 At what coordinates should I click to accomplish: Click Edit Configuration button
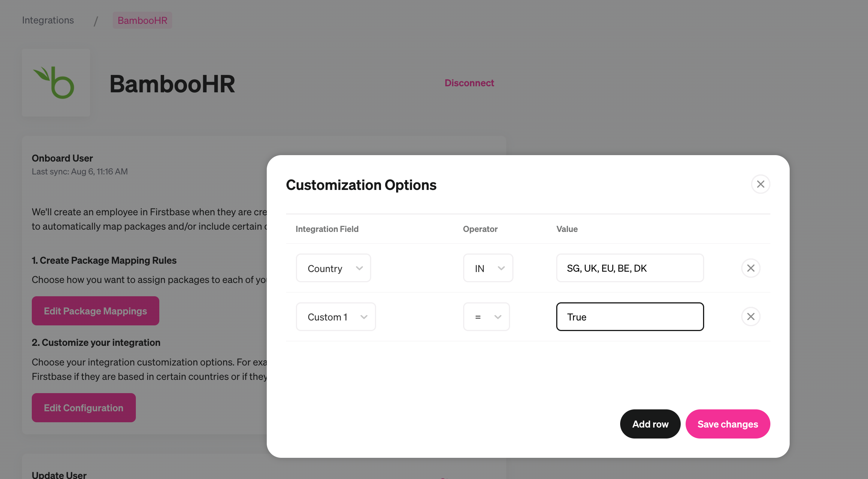pyautogui.click(x=84, y=408)
